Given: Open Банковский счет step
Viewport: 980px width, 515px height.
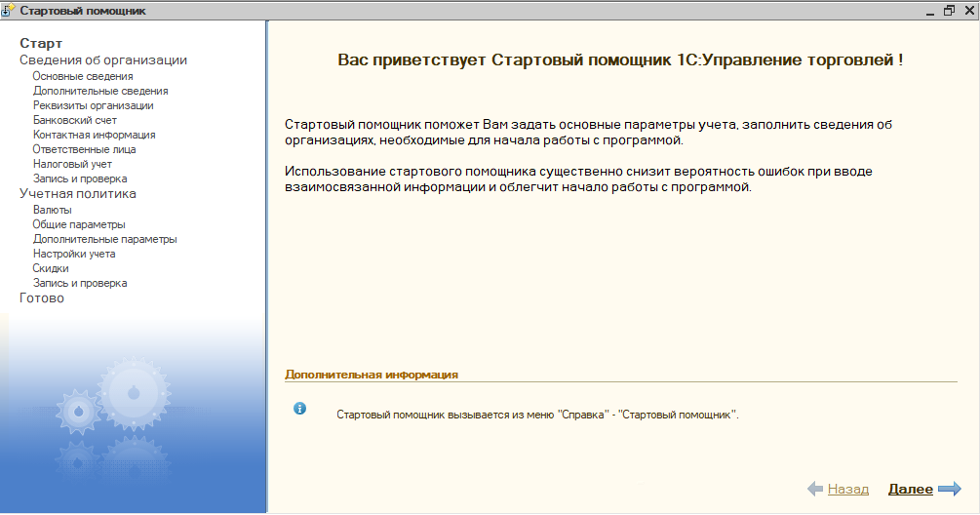Looking at the screenshot, I should click(74, 120).
